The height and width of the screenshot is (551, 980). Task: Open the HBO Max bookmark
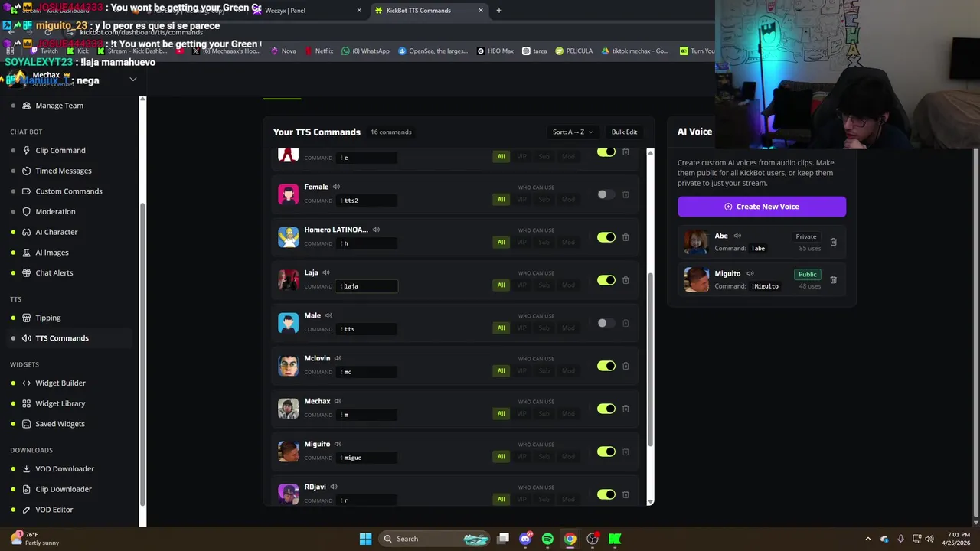coord(495,51)
